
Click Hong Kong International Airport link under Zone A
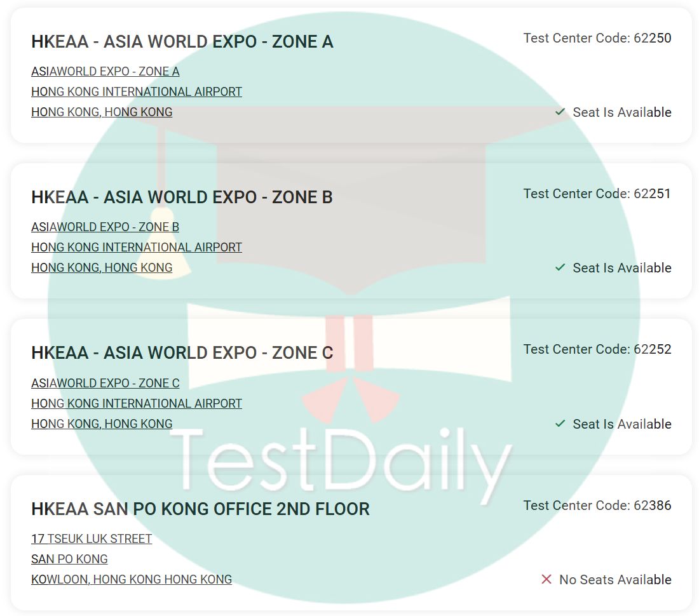pos(137,91)
